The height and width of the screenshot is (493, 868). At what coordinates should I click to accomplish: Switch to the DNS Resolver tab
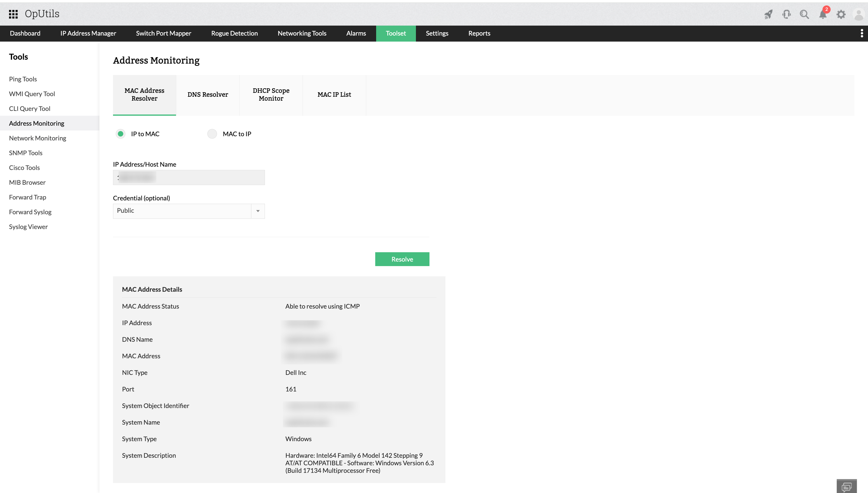pyautogui.click(x=208, y=95)
